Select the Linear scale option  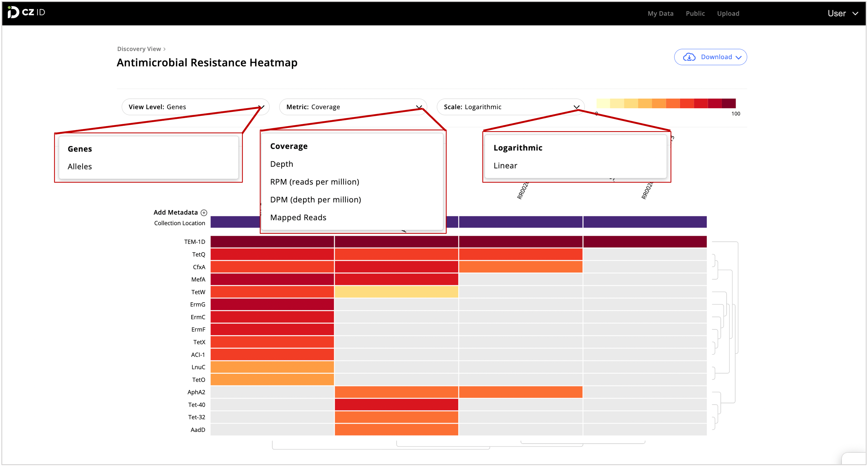click(x=506, y=166)
